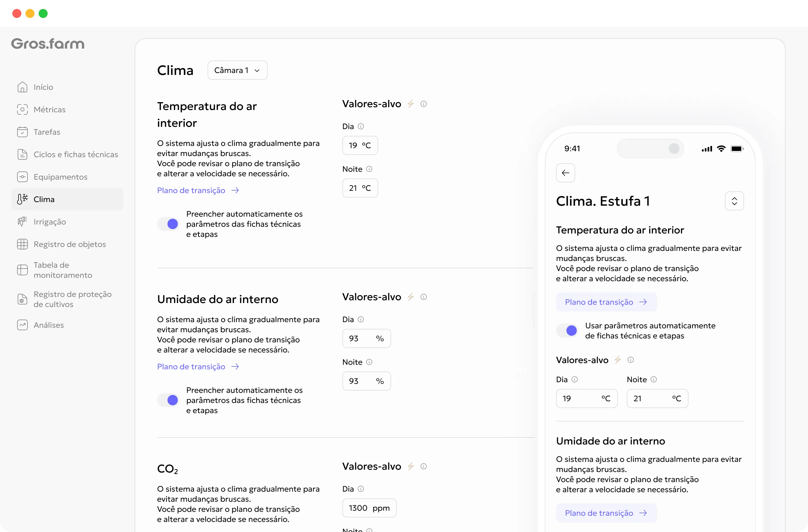Viewport: 808px width, 532px height.
Task: Edit temperature Dia field showing 19 °C
Action: [x=360, y=145]
